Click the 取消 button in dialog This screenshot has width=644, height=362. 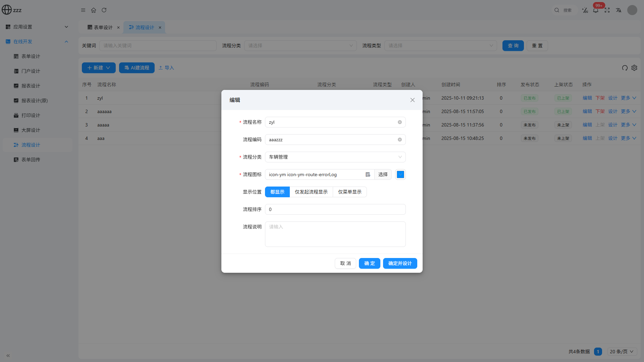[345, 263]
